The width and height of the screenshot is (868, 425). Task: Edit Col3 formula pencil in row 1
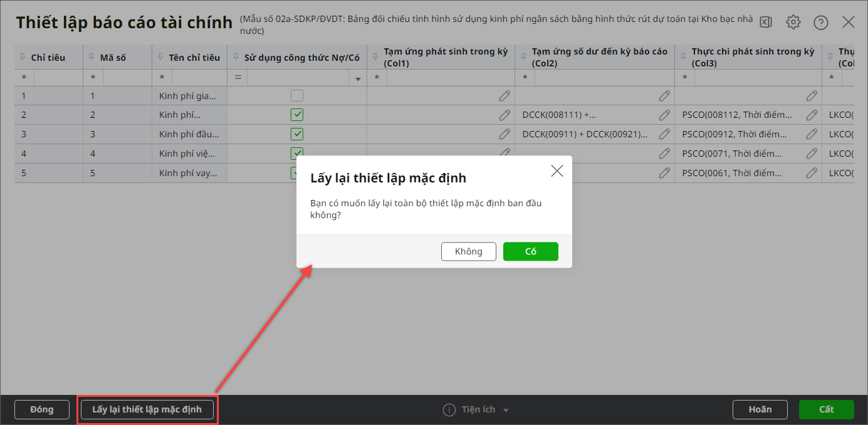(812, 96)
